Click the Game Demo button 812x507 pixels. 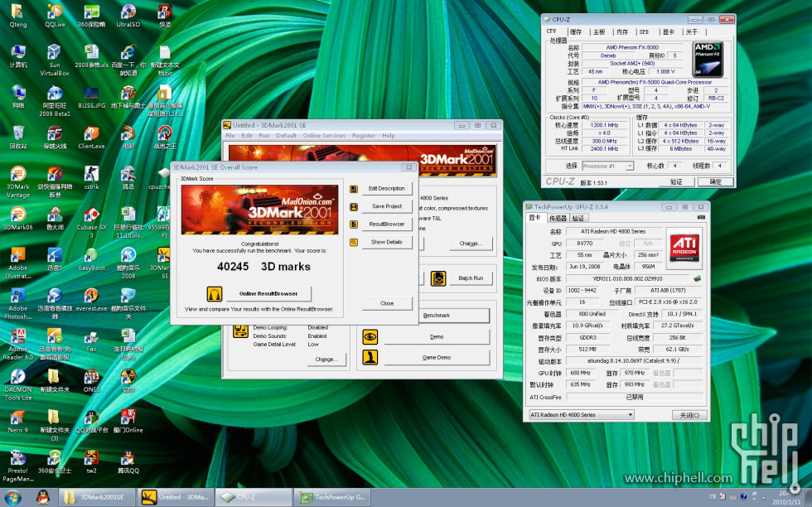point(437,358)
